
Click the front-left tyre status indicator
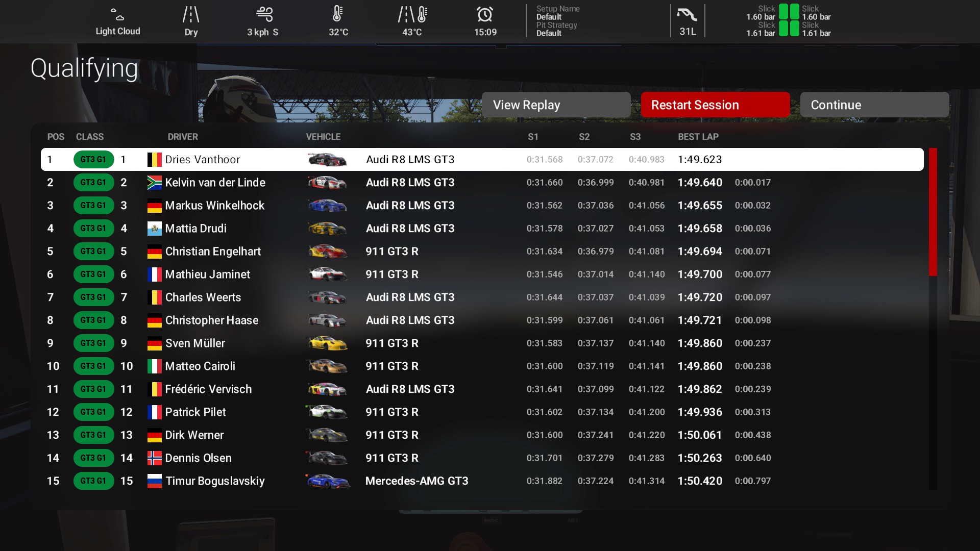coord(783,11)
